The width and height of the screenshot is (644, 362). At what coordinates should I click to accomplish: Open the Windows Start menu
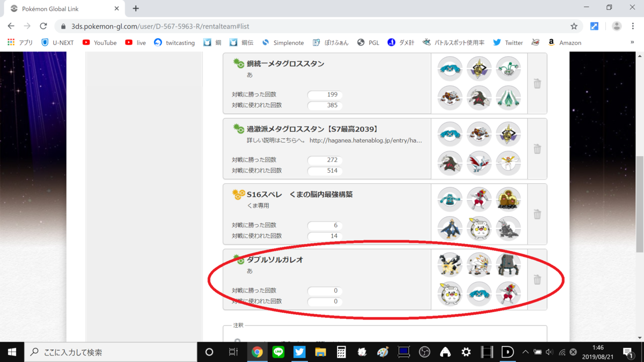pos(11,352)
